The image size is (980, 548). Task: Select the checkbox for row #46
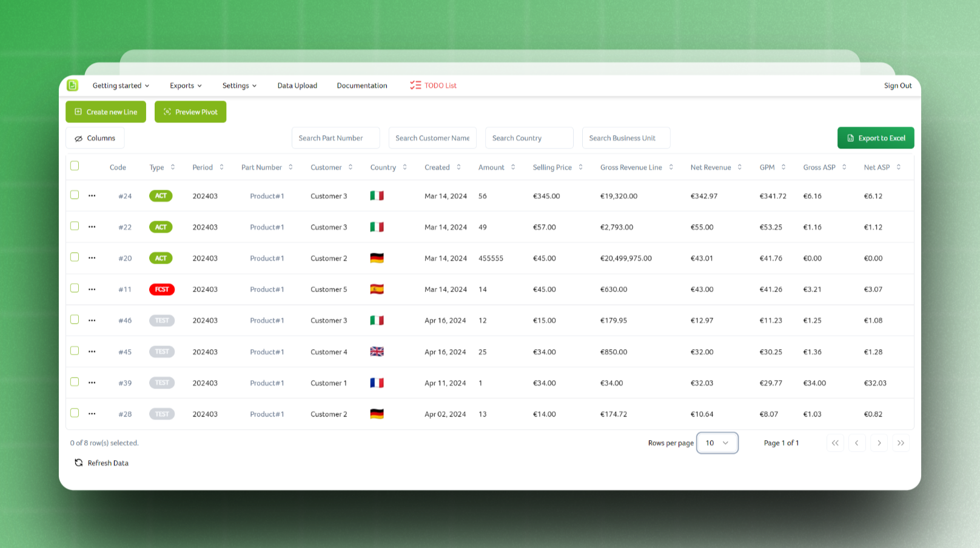point(75,319)
